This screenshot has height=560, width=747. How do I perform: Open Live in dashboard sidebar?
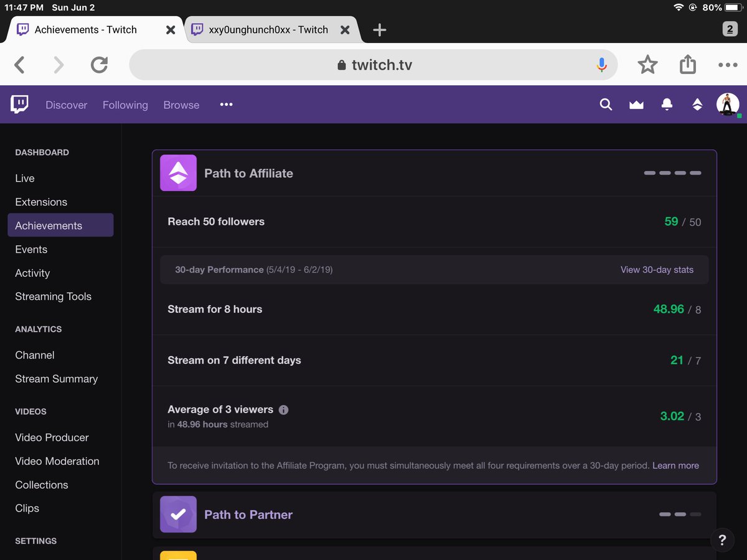pos(25,178)
